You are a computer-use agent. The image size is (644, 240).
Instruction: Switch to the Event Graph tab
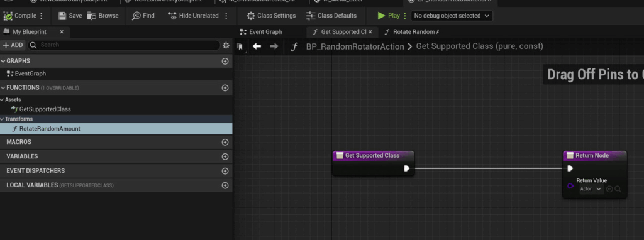[261, 31]
